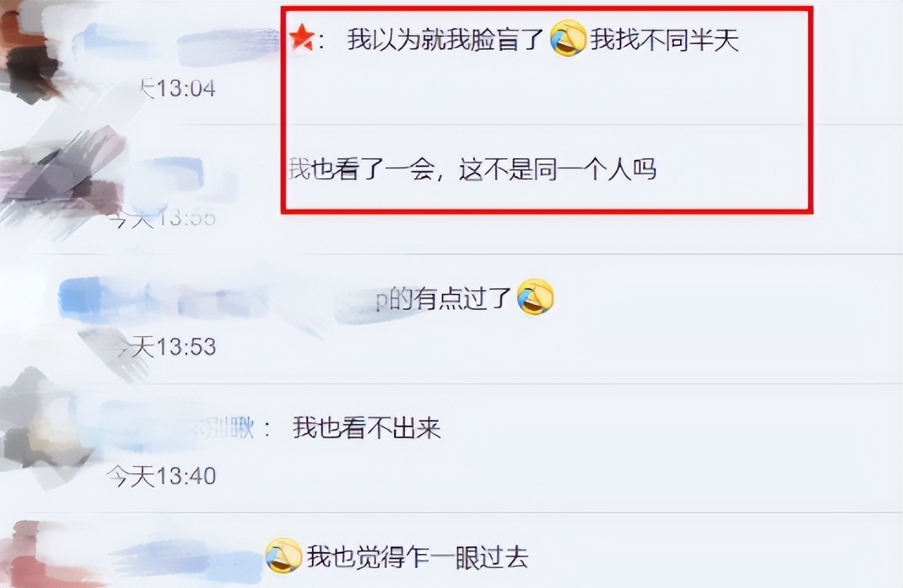Screen dimensions: 903x588
Task: Click the comment 我也看不出来
Action: pos(367,427)
